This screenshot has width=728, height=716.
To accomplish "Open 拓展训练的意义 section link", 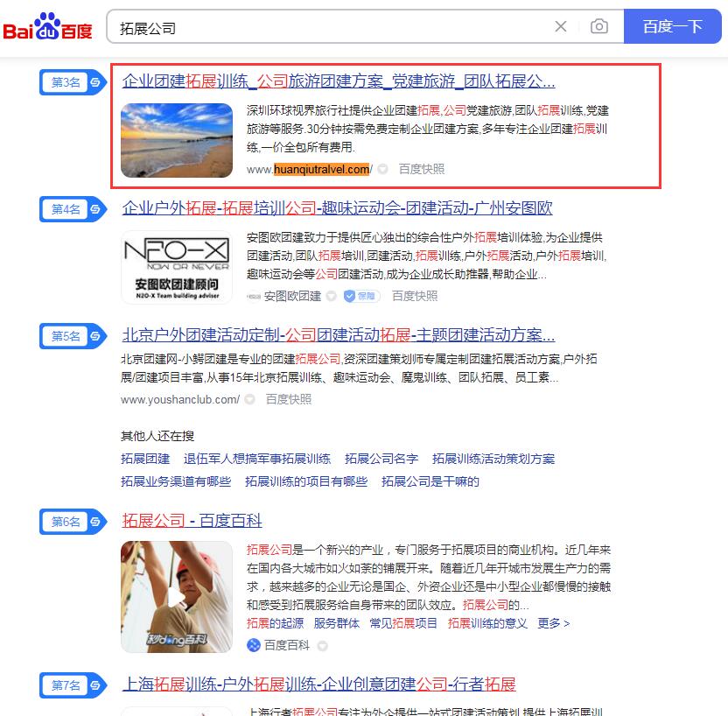I will click(x=487, y=623).
